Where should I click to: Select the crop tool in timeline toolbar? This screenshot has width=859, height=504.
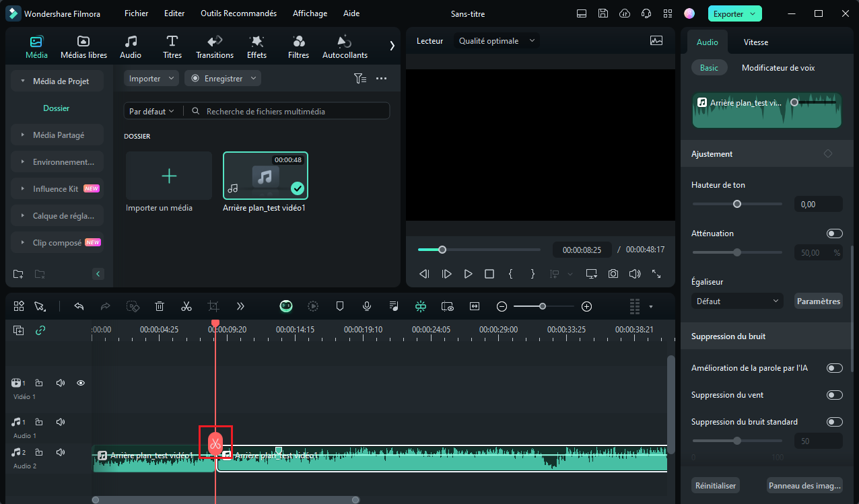213,306
